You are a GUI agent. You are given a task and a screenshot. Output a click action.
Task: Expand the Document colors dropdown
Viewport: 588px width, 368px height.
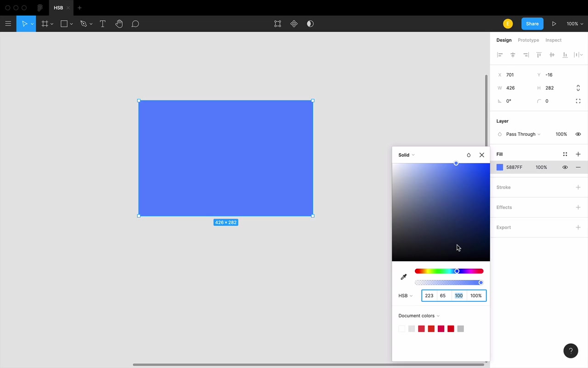419,316
